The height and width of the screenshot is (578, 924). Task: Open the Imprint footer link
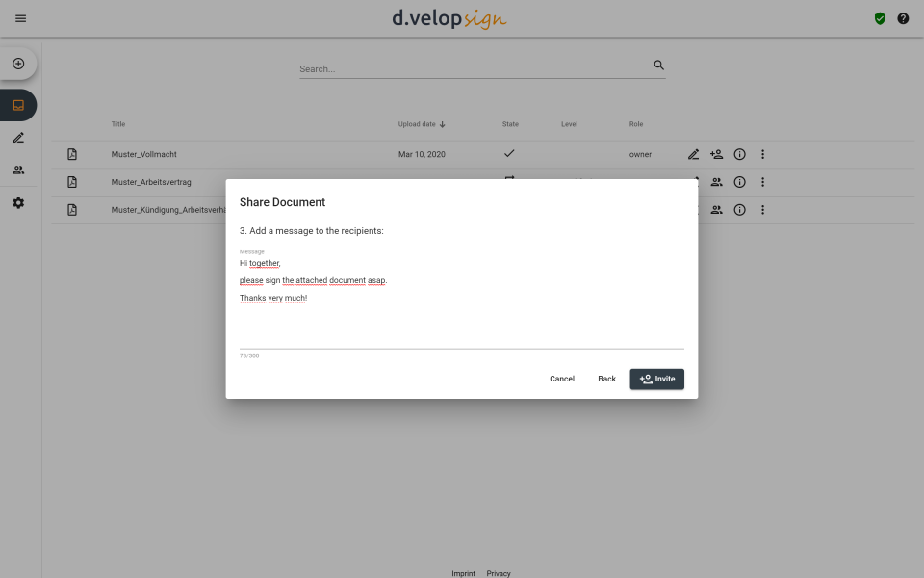(x=463, y=573)
